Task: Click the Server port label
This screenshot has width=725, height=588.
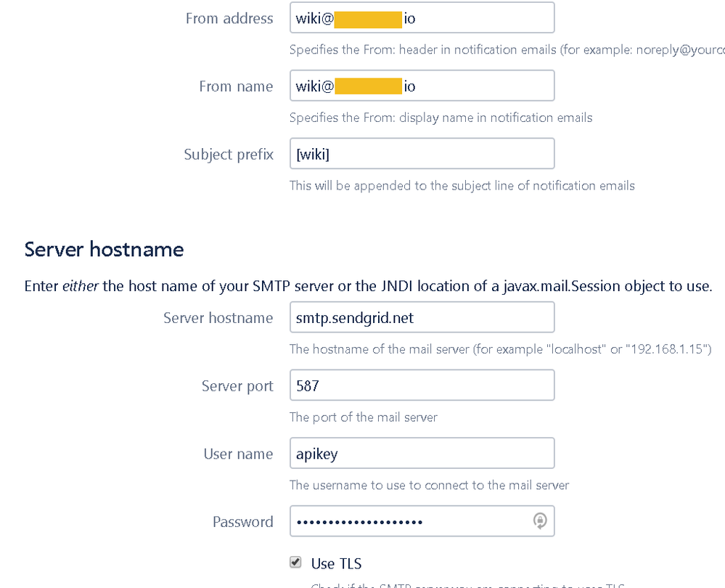Action: (x=237, y=386)
